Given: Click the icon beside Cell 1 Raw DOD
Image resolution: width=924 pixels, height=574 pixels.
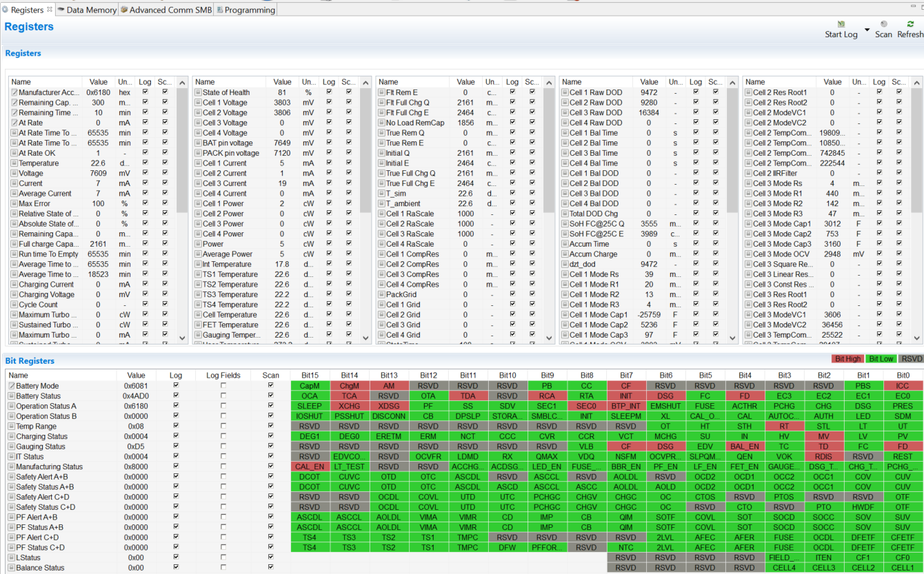Looking at the screenshot, I should [x=565, y=92].
